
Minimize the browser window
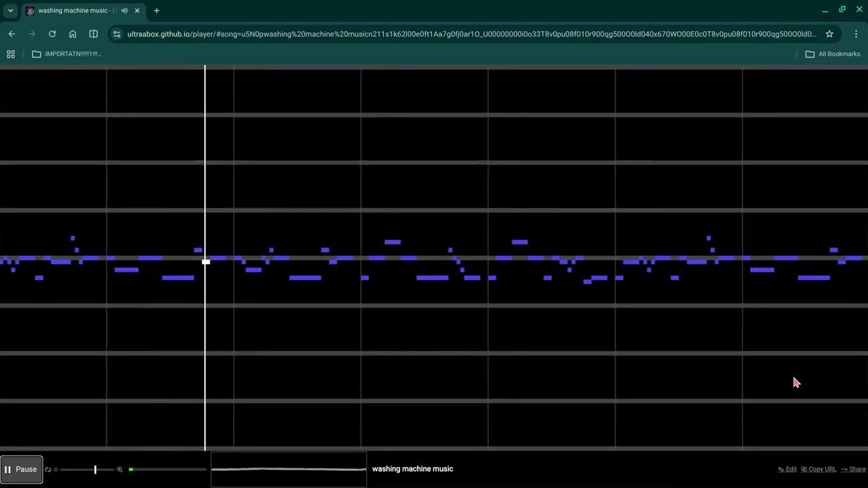coord(825,10)
